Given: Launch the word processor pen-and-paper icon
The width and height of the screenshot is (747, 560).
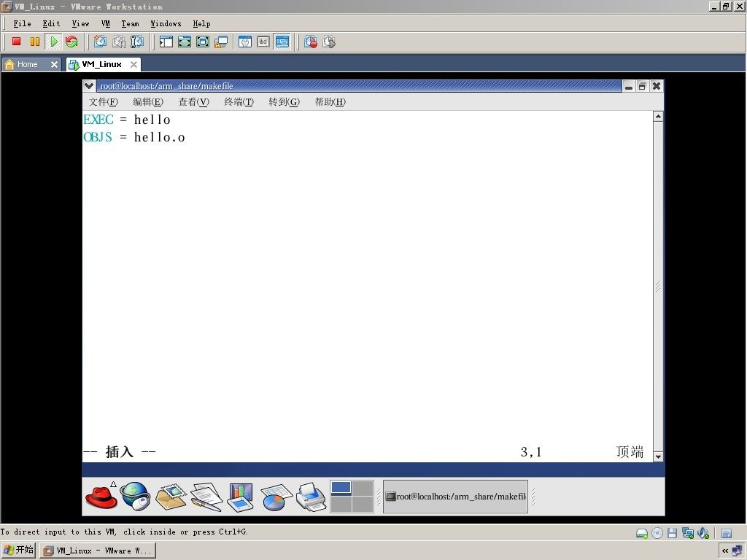Looking at the screenshot, I should (x=206, y=497).
